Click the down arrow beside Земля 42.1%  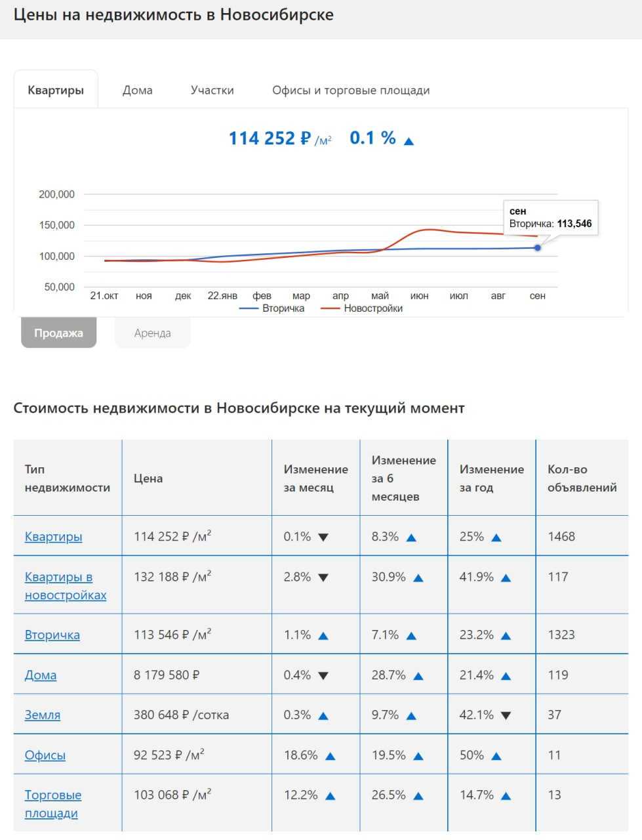506,715
